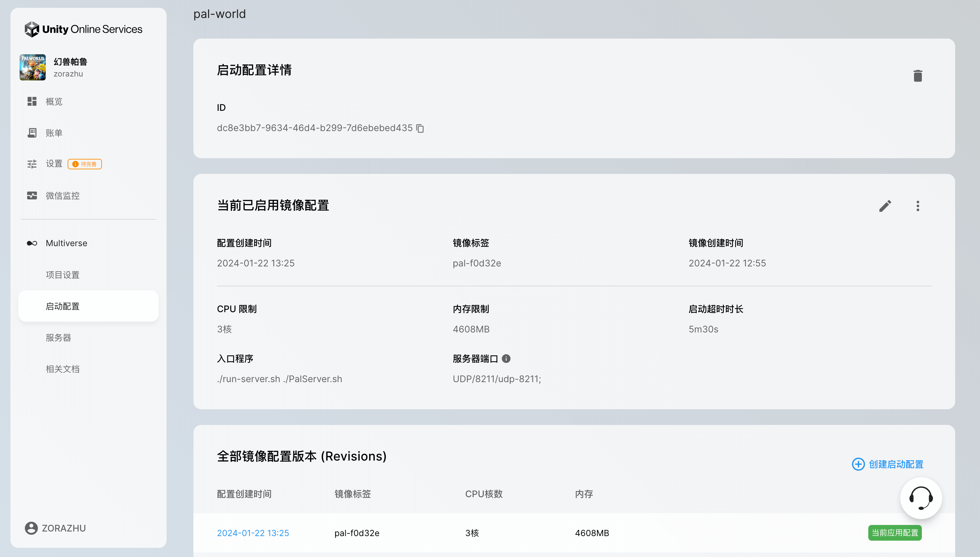Open customer support headset chat

[921, 498]
